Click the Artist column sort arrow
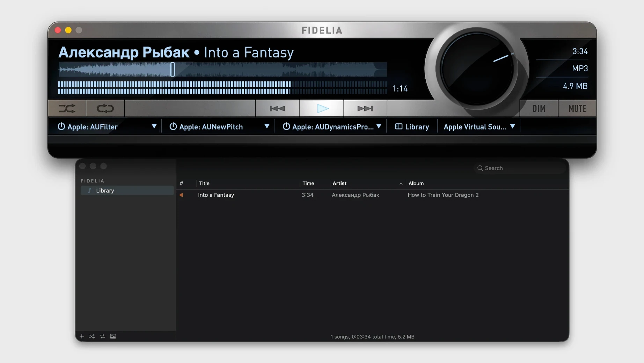The width and height of the screenshot is (644, 363). pos(401,184)
